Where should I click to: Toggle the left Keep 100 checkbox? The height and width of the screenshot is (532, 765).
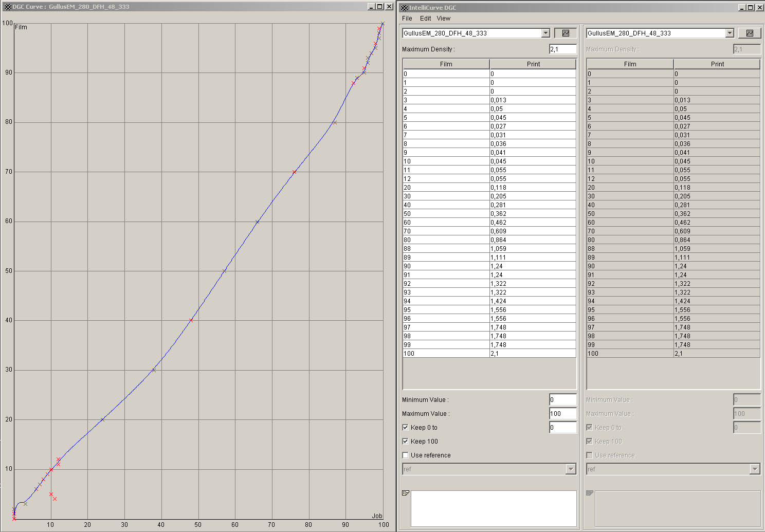coord(405,441)
